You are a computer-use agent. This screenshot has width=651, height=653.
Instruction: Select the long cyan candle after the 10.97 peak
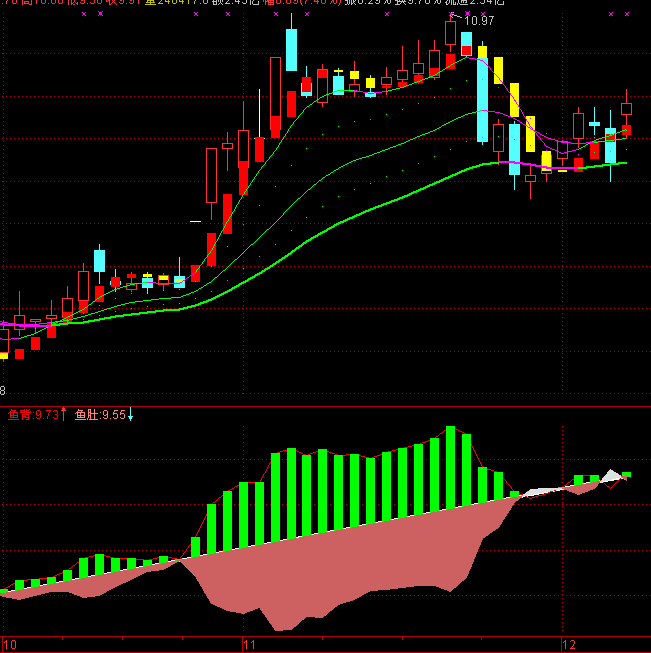[482, 100]
